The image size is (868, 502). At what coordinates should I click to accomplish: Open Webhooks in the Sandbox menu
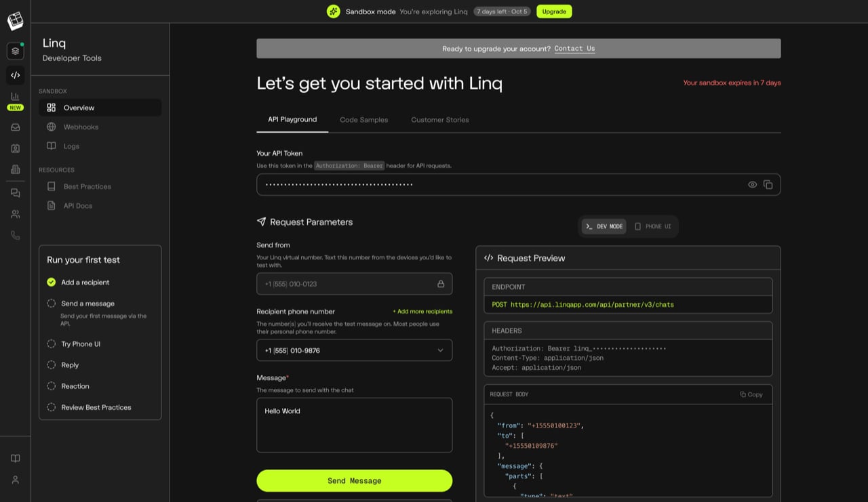100,127
